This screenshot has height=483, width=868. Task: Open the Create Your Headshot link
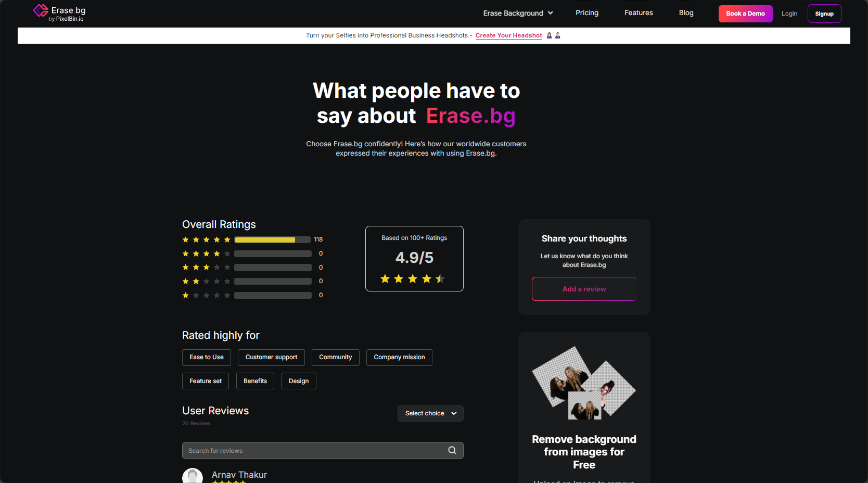508,35
